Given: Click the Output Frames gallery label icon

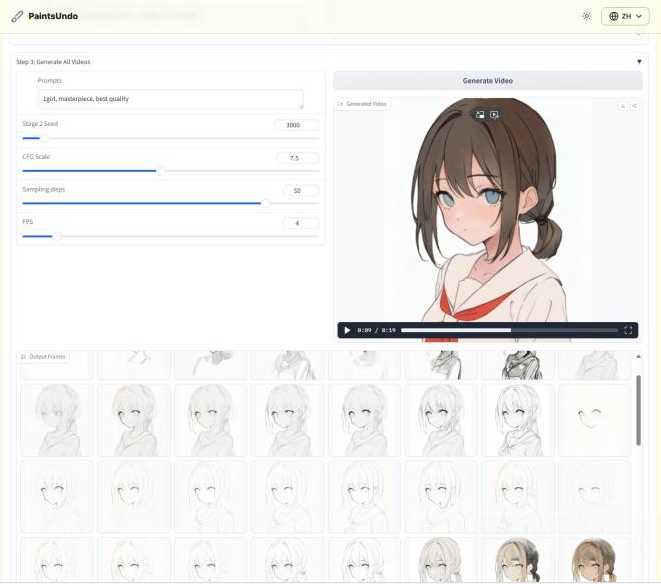Looking at the screenshot, I should pos(24,357).
